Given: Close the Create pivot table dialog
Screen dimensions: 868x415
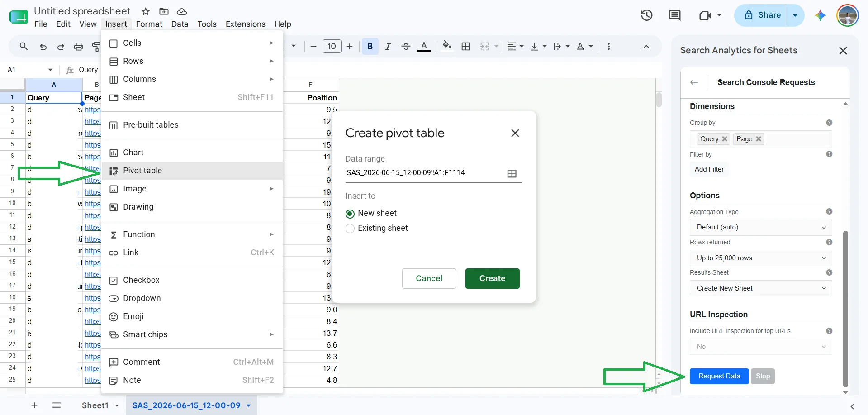Looking at the screenshot, I should click(x=515, y=133).
